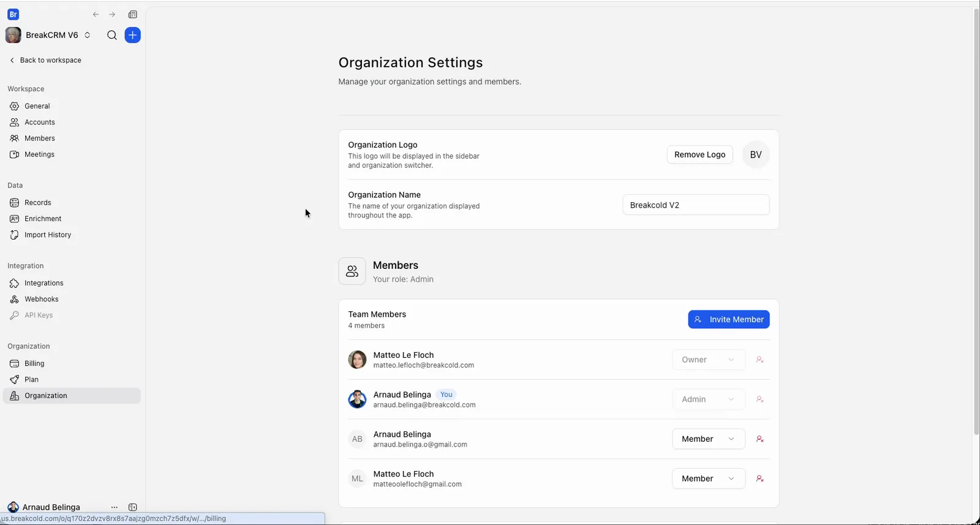Open Owner role dropdown for Matteo Le Floch
980x525 pixels.
pos(709,360)
